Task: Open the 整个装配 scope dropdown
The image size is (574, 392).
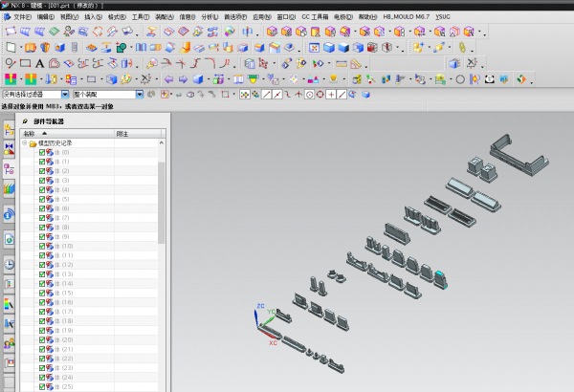Action: [x=141, y=95]
